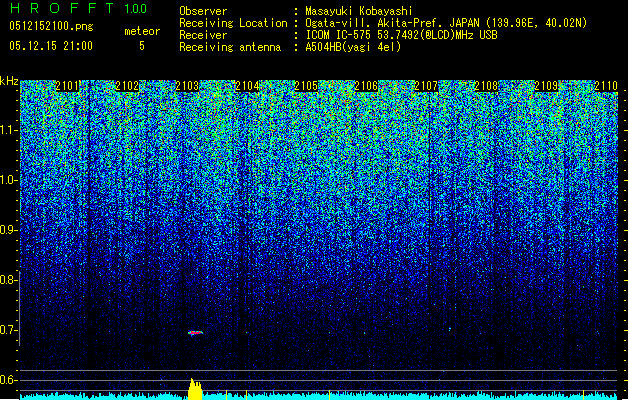Click the 2109 time marker
The height and width of the screenshot is (400, 629).
pyautogui.click(x=546, y=86)
